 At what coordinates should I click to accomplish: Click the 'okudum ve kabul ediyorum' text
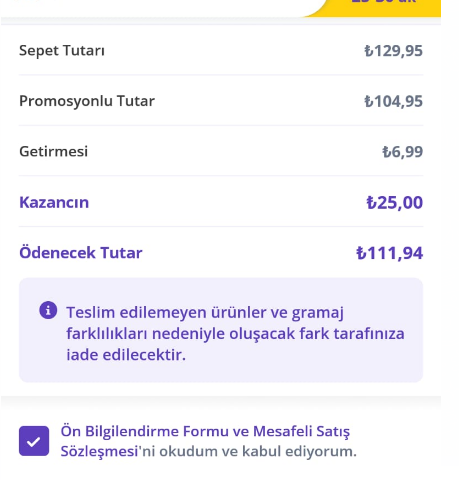point(258,451)
